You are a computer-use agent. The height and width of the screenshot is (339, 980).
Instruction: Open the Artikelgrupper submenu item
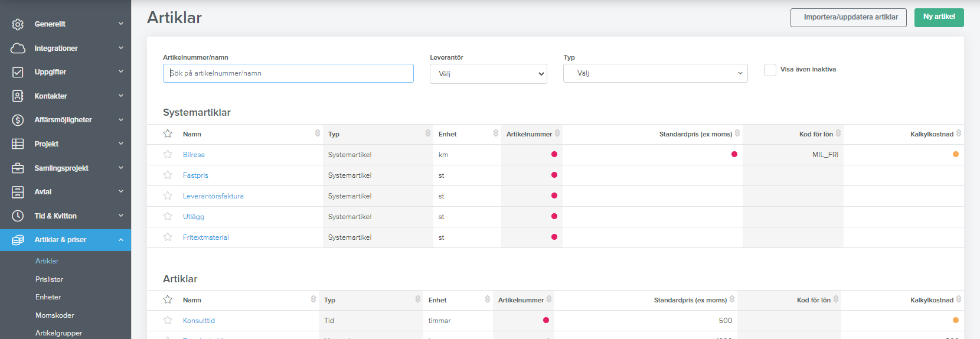(x=58, y=333)
